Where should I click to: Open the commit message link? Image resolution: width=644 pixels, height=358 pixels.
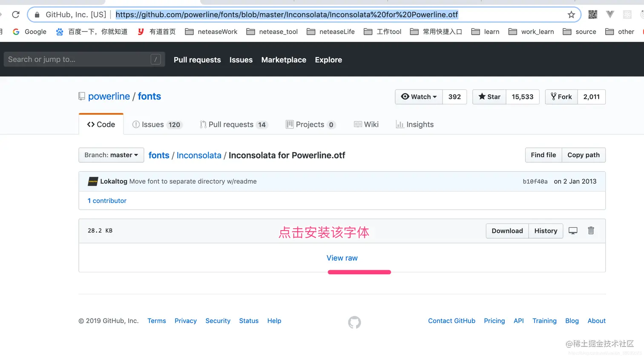click(x=193, y=182)
